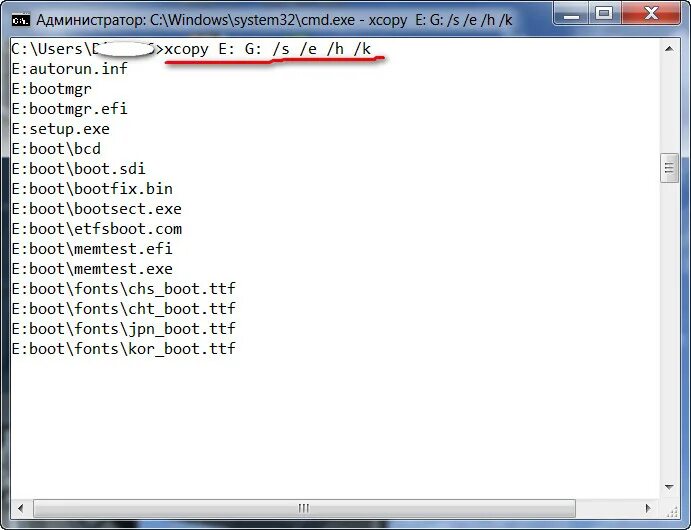Grab the vertical scrollbar thumb
The height and width of the screenshot is (530, 691).
pos(669,168)
